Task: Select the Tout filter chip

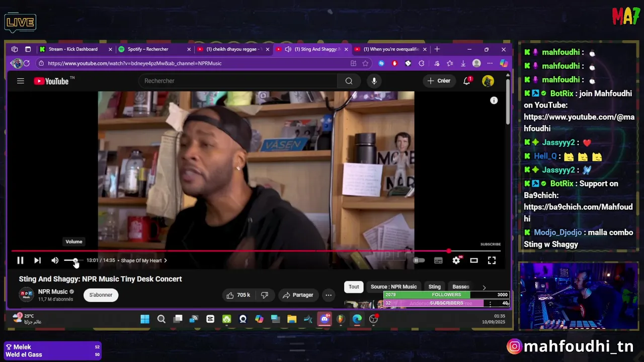Action: point(354,287)
